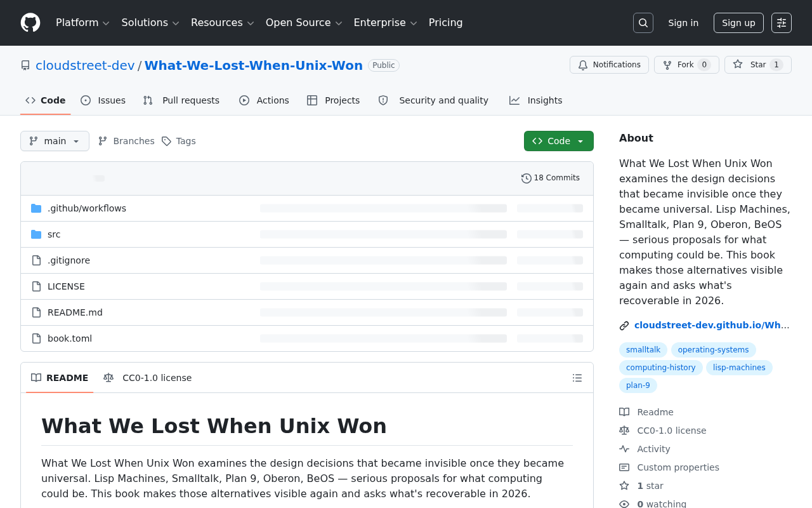
Task: Click the eye icon beside 0 watching
Action: [x=624, y=504]
